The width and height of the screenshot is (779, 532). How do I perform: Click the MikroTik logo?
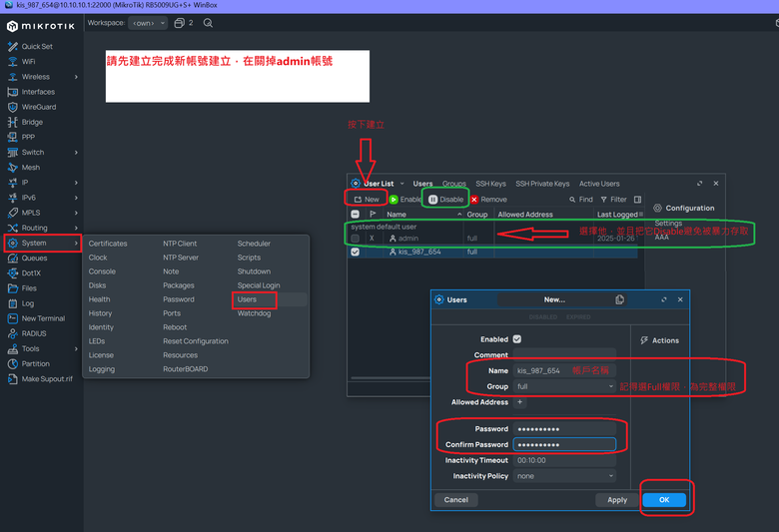coord(41,26)
